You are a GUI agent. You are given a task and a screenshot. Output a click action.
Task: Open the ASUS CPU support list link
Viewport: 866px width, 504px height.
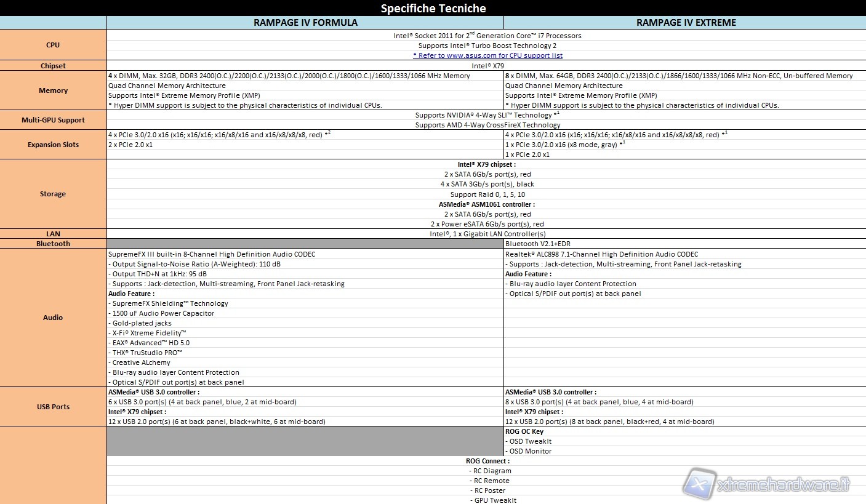487,55
